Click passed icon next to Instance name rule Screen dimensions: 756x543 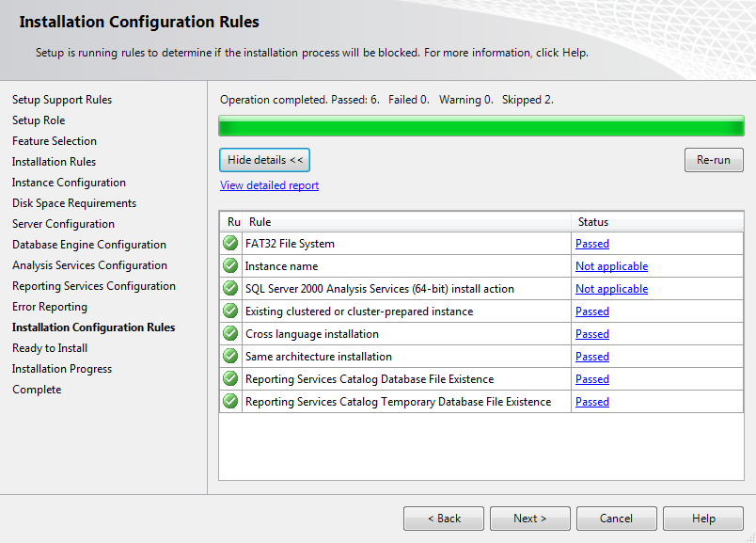[x=230, y=266]
